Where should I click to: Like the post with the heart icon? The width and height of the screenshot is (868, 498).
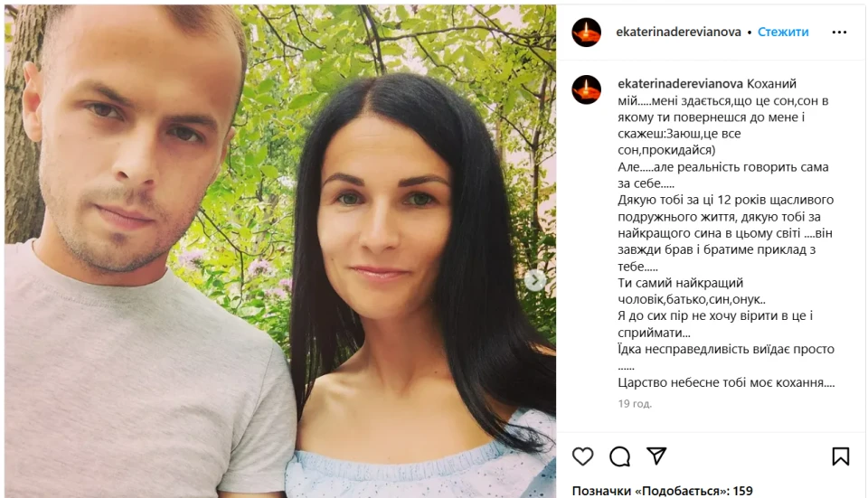pos(582,456)
